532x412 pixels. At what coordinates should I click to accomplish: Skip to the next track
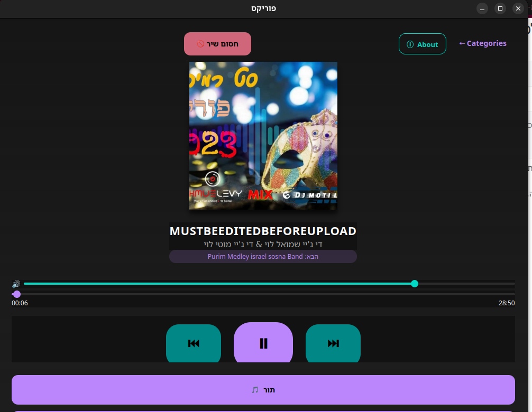click(x=333, y=343)
